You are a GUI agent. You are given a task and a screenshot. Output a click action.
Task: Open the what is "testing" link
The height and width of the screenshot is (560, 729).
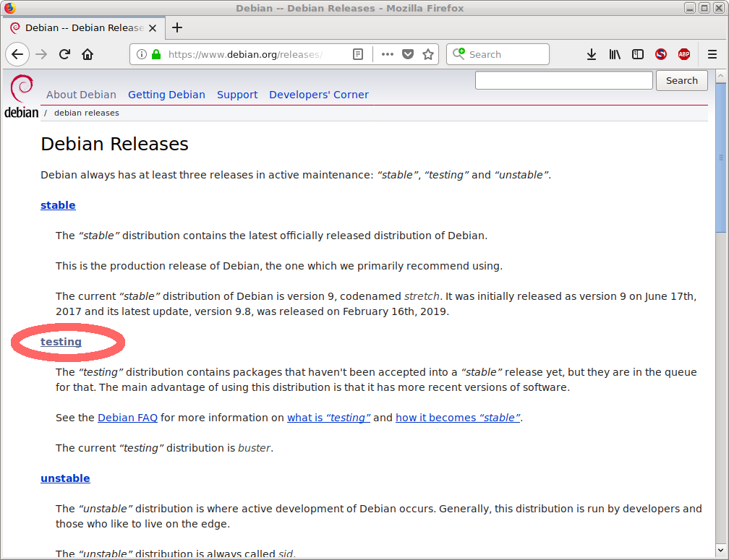[328, 418]
